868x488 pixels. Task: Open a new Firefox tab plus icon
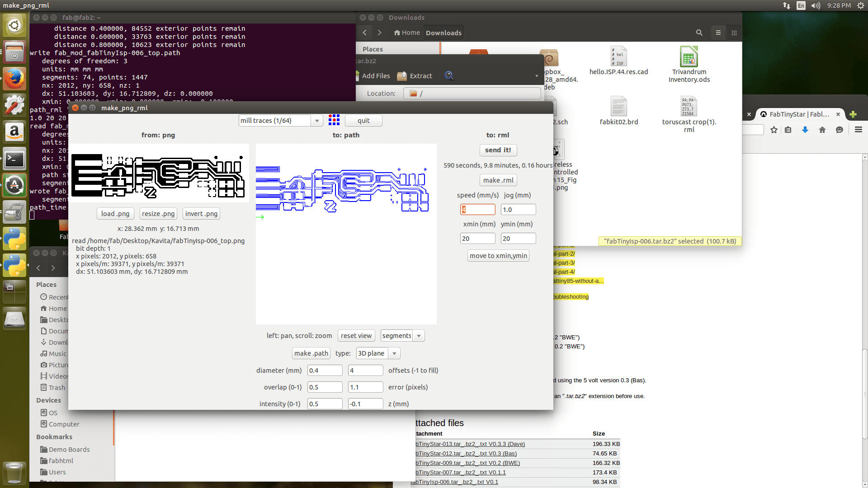(x=853, y=114)
